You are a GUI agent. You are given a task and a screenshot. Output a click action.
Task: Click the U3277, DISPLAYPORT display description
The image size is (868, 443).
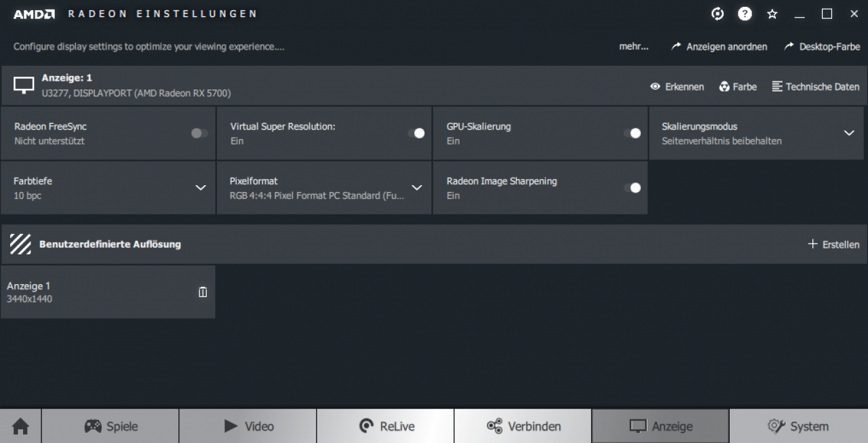[x=136, y=93]
